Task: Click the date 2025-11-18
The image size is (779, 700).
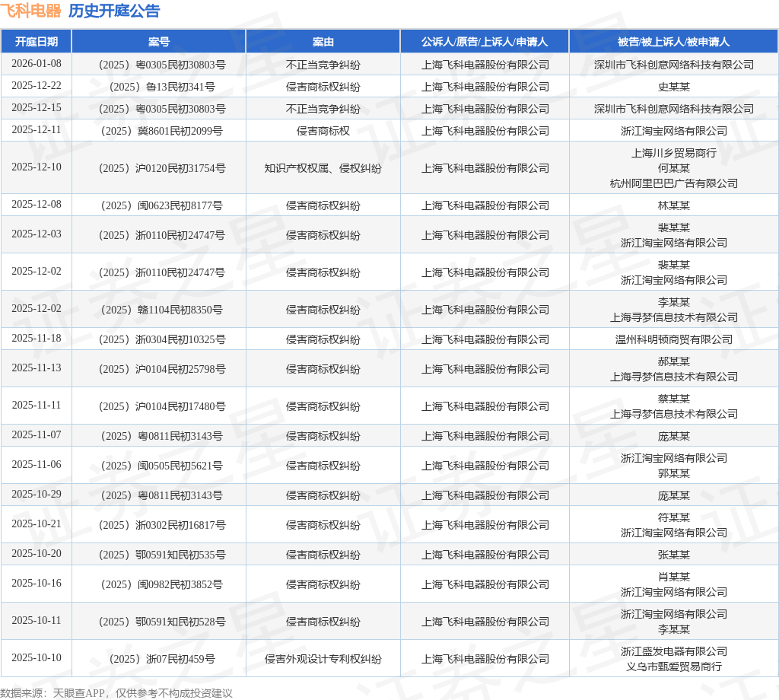Action: pyautogui.click(x=37, y=339)
